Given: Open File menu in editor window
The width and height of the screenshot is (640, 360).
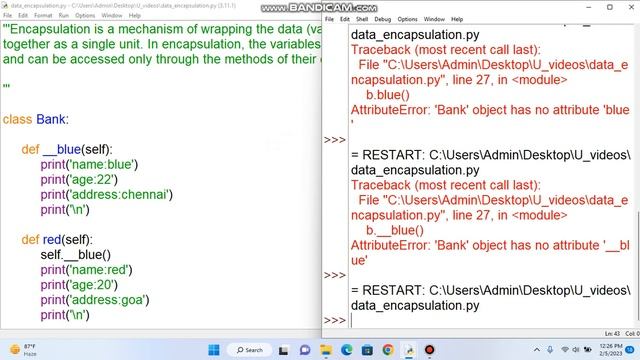Looking at the screenshot, I should tap(8, 16).
